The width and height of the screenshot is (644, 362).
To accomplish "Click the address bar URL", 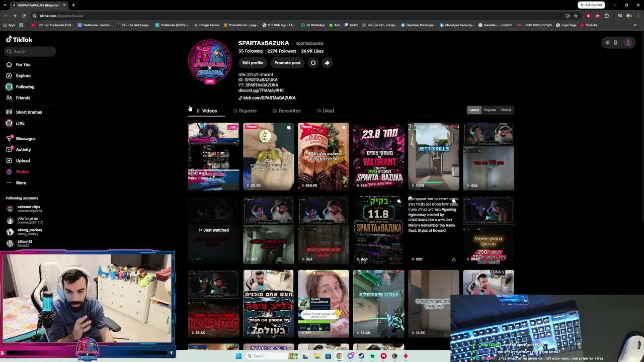I will (x=61, y=16).
